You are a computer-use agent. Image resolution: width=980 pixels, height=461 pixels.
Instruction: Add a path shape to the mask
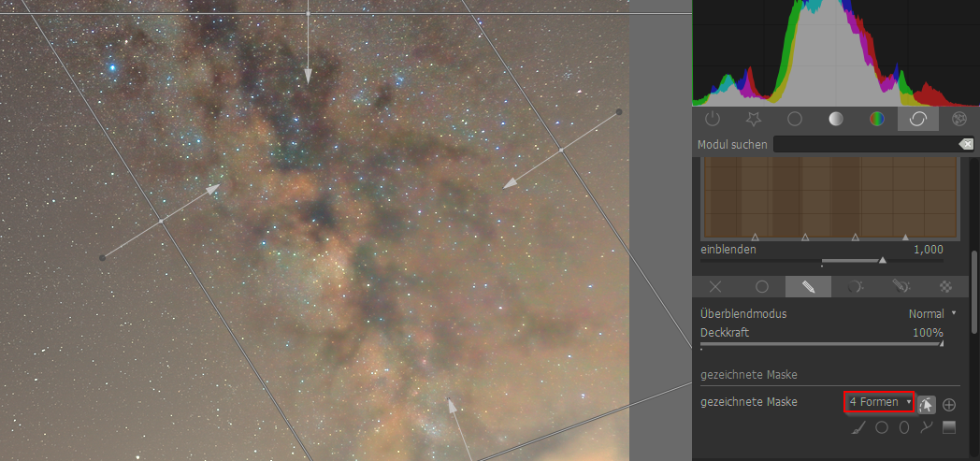tap(927, 428)
